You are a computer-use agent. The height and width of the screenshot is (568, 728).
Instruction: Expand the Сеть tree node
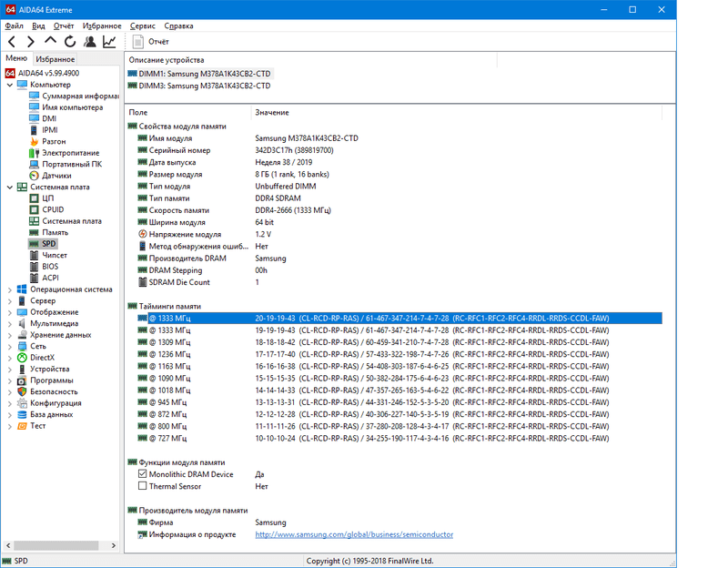[x=10, y=347]
